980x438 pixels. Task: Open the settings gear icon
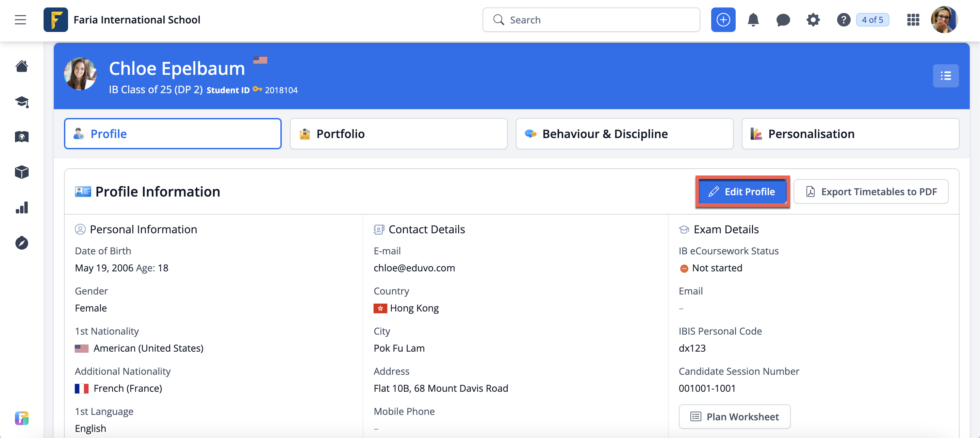813,20
